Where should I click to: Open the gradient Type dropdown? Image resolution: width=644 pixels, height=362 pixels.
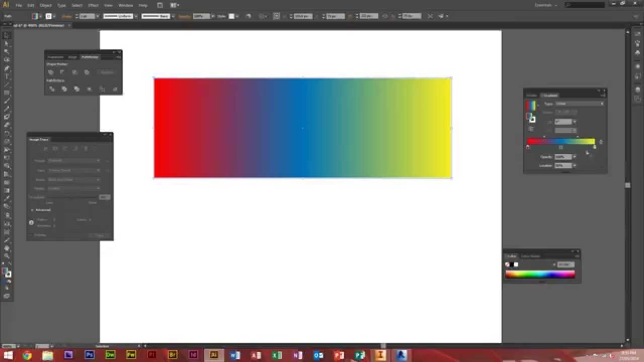(x=579, y=104)
